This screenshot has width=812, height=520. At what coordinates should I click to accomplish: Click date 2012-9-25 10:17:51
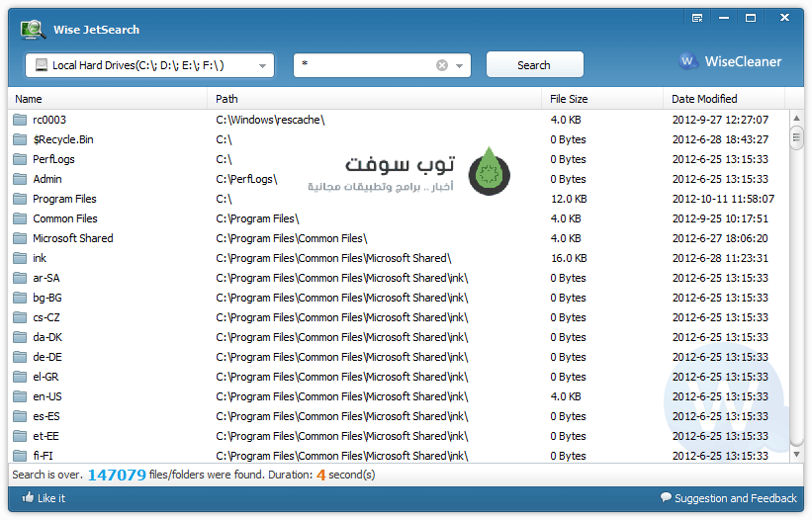point(720,218)
